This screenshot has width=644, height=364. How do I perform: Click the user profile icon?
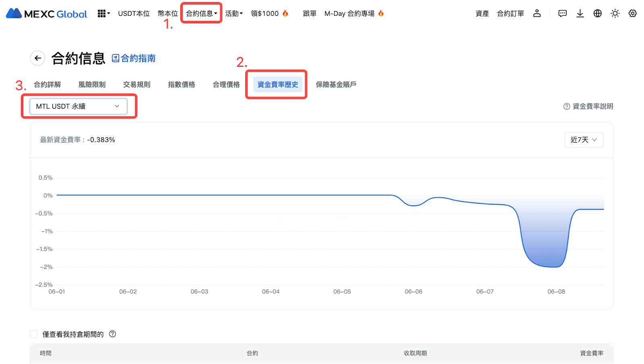click(537, 13)
